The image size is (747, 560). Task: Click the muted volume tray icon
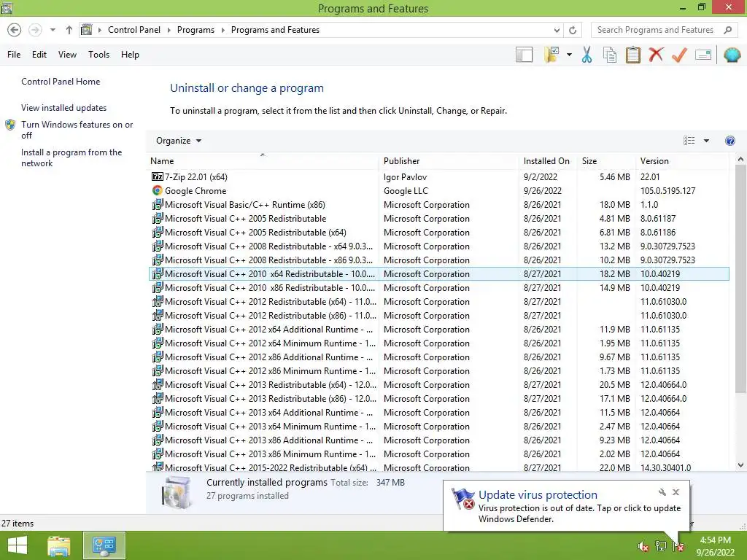point(643,546)
